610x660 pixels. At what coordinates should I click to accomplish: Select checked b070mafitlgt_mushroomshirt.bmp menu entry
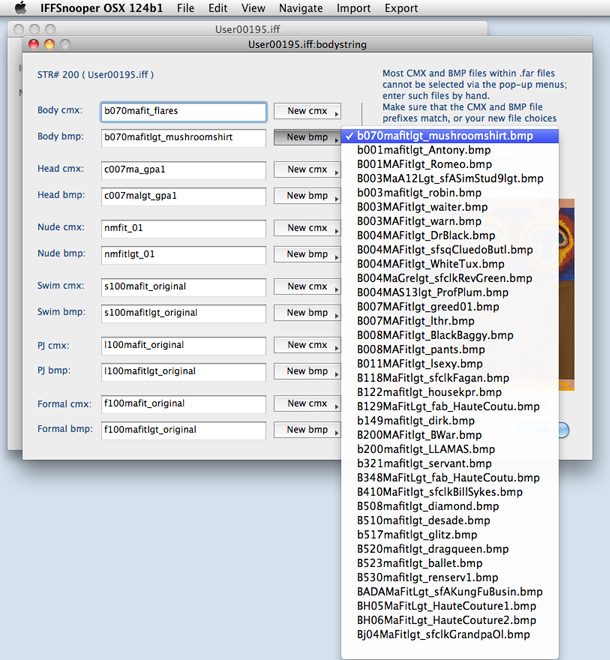(450, 136)
